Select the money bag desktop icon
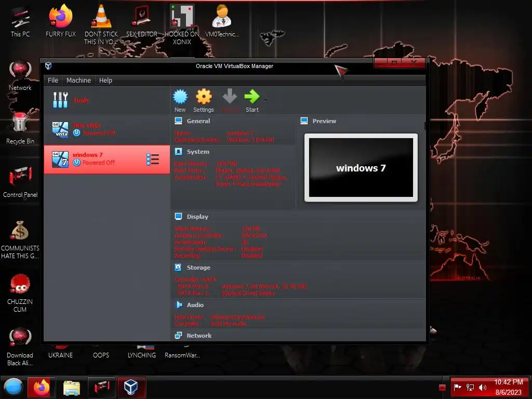 point(20,240)
